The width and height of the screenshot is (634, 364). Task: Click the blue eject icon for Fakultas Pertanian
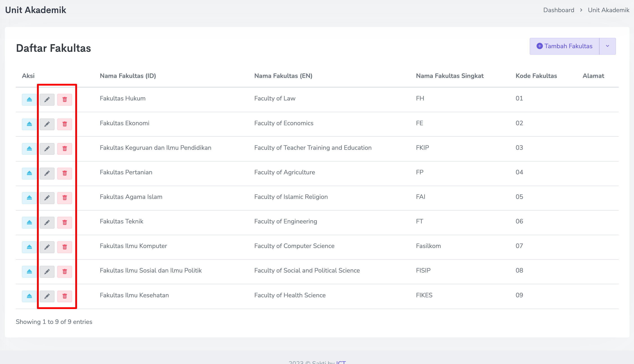click(x=29, y=173)
